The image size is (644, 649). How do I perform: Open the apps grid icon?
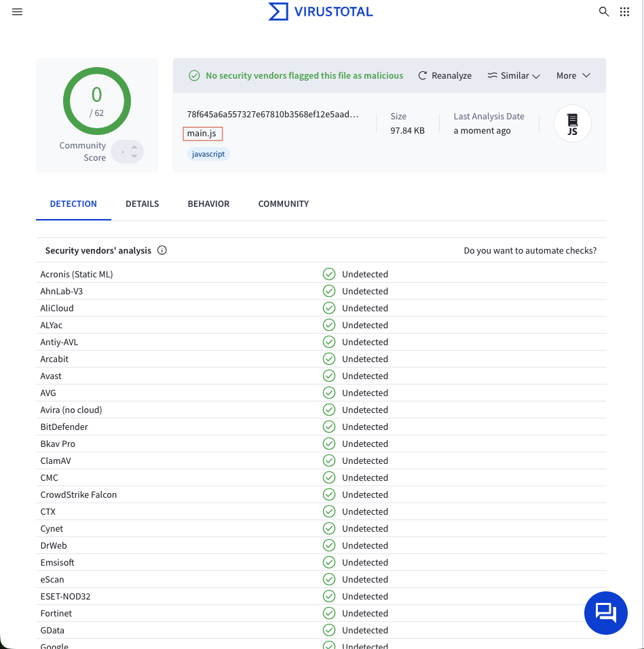coord(624,12)
